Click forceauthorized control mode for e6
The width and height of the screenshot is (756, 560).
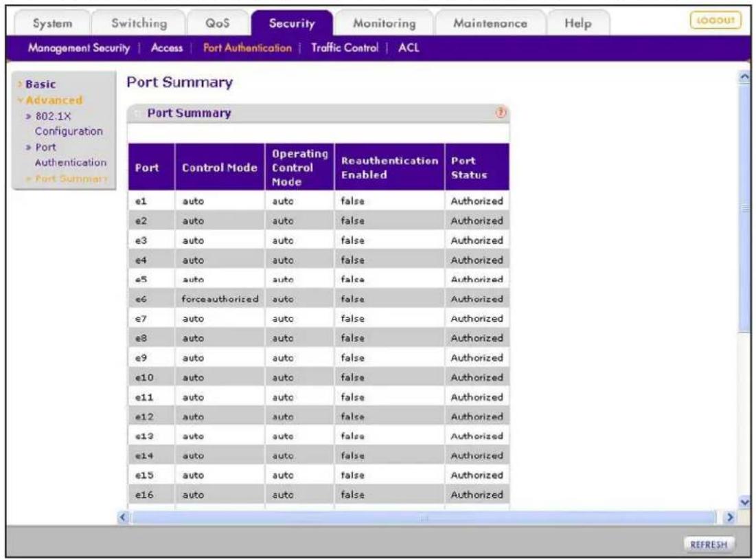220,299
